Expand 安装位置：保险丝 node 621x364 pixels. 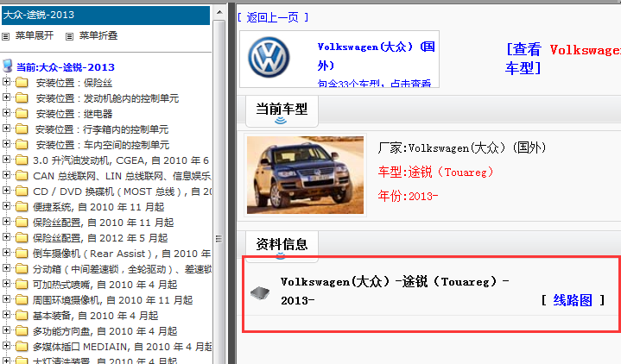6,81
